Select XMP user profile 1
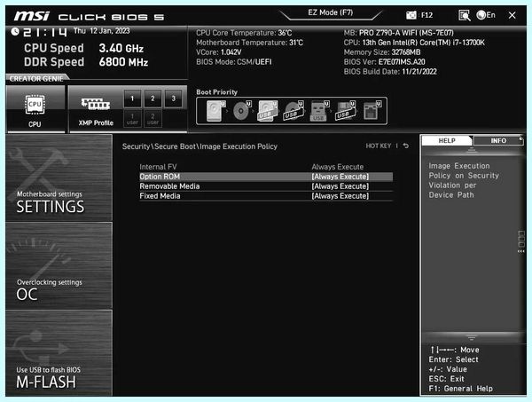 coord(132,119)
